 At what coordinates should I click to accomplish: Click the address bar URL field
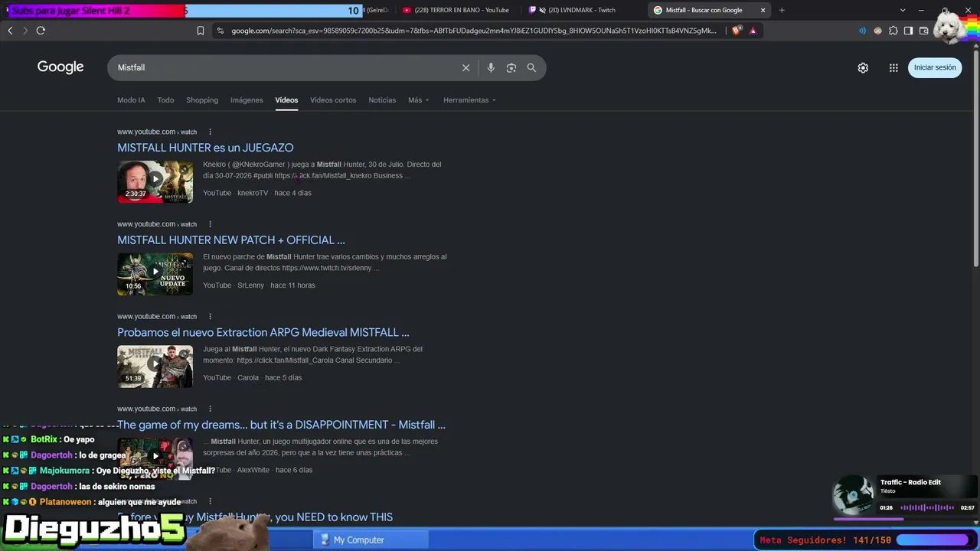point(475,31)
